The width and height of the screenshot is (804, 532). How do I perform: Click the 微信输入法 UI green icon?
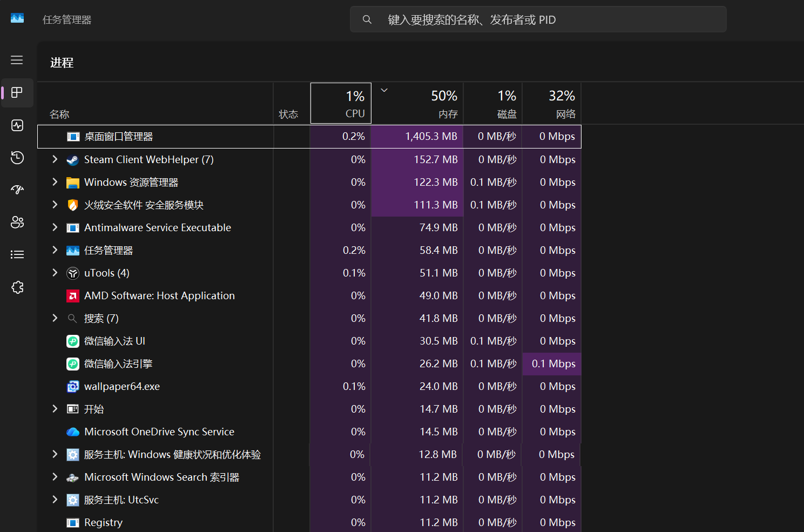(x=72, y=341)
